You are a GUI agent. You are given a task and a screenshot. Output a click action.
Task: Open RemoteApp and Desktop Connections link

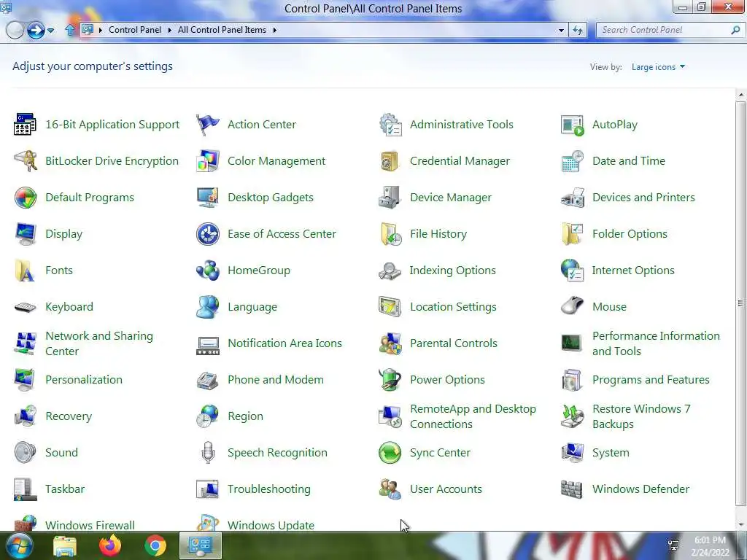(x=473, y=416)
